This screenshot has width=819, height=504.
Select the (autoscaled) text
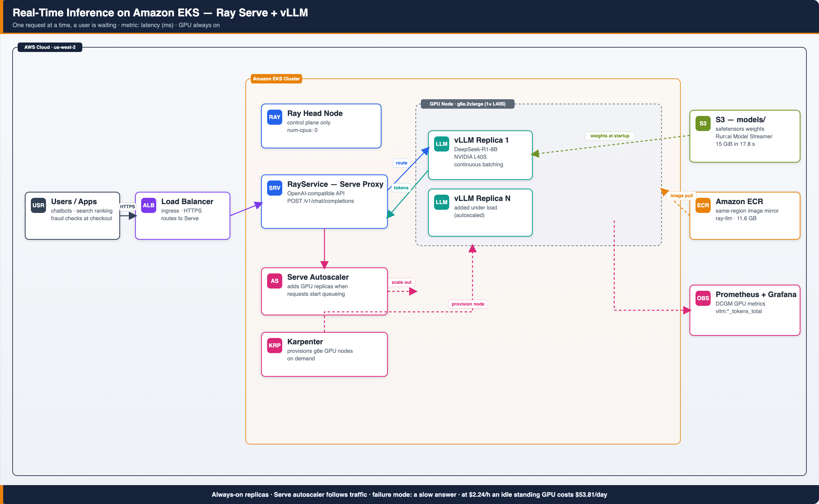(x=469, y=215)
